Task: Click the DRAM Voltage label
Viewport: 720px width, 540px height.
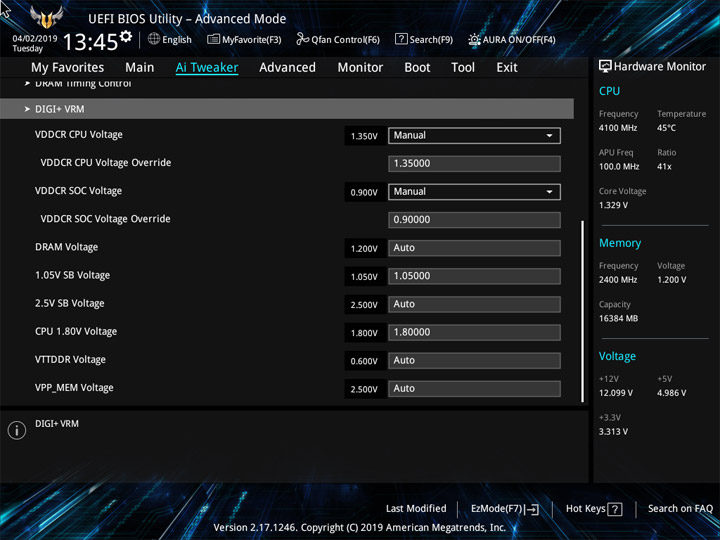Action: tap(67, 248)
